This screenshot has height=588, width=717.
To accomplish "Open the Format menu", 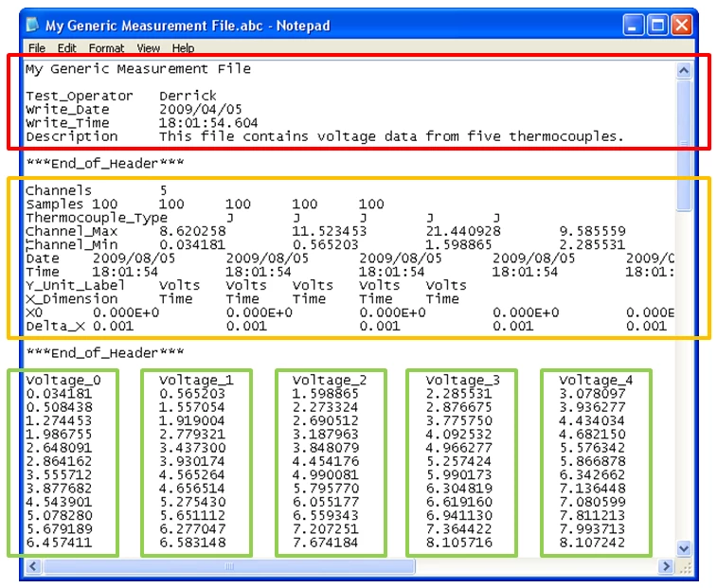I will [x=106, y=47].
